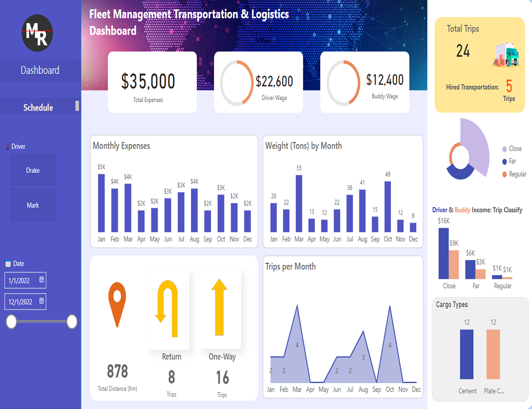The image size is (532, 409).
Task: Click the right date slider handle
Action: [x=72, y=322]
